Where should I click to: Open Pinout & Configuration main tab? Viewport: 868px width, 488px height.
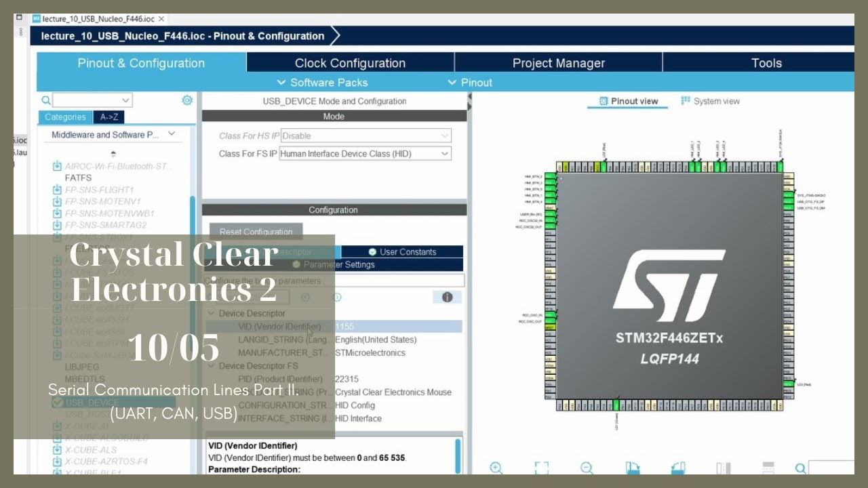coord(141,63)
